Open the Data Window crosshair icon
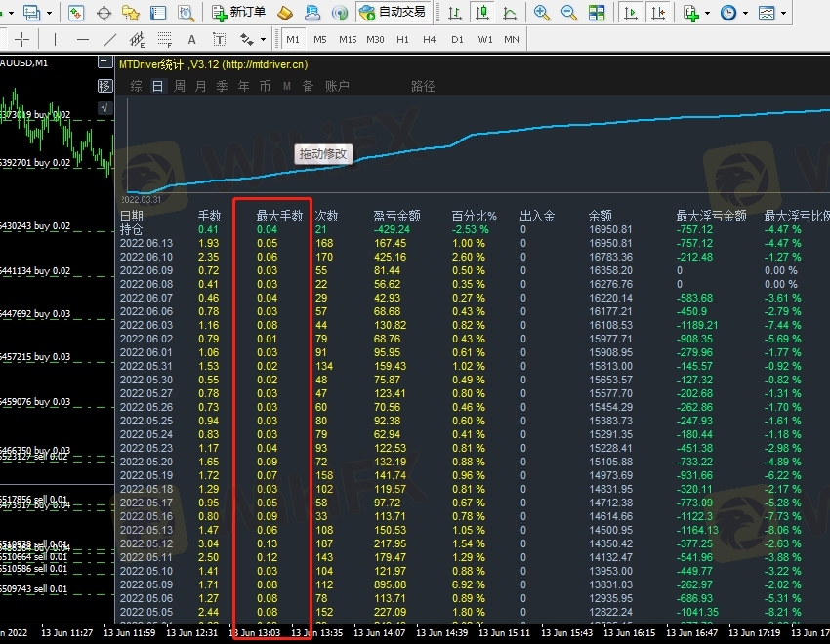 click(104, 13)
